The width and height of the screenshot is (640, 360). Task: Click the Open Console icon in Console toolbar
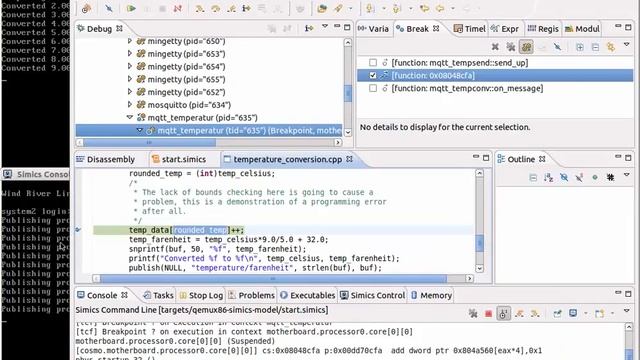(x=599, y=313)
